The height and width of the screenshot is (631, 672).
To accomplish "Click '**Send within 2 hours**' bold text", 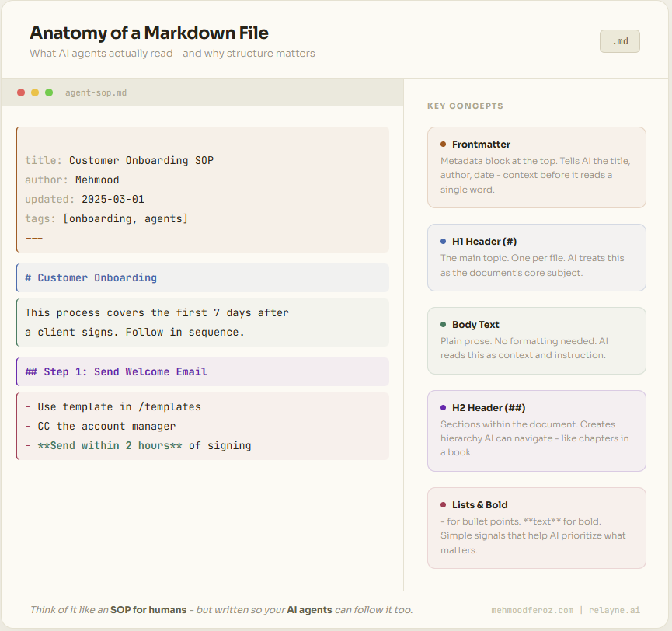I will 110,446.
